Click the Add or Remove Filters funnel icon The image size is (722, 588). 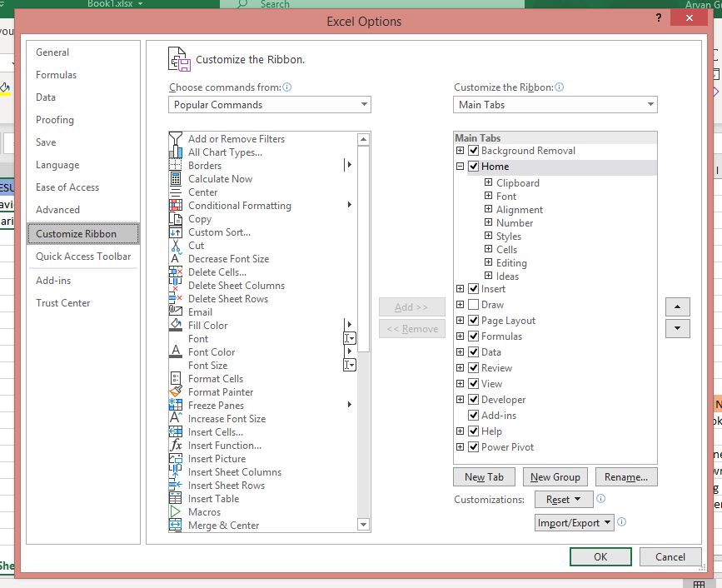point(176,138)
